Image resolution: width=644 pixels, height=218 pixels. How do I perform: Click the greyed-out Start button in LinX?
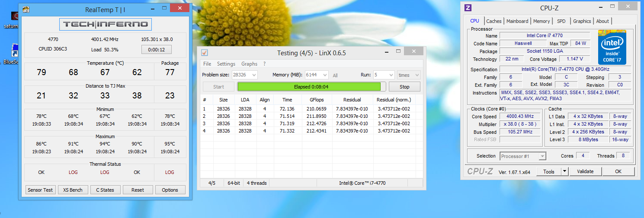219,87
